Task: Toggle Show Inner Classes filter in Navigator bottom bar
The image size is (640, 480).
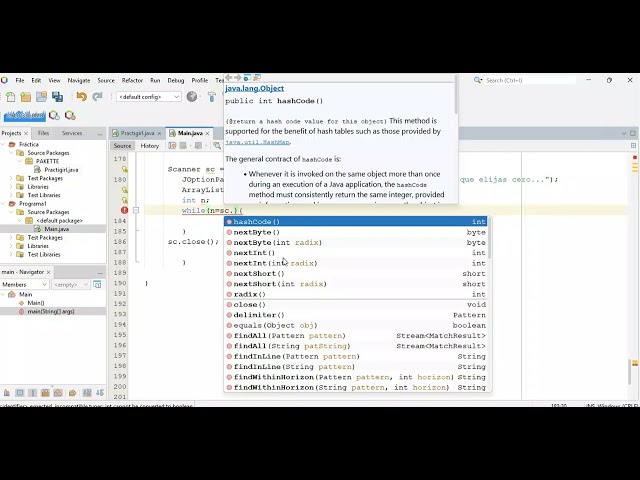Action: point(58,393)
